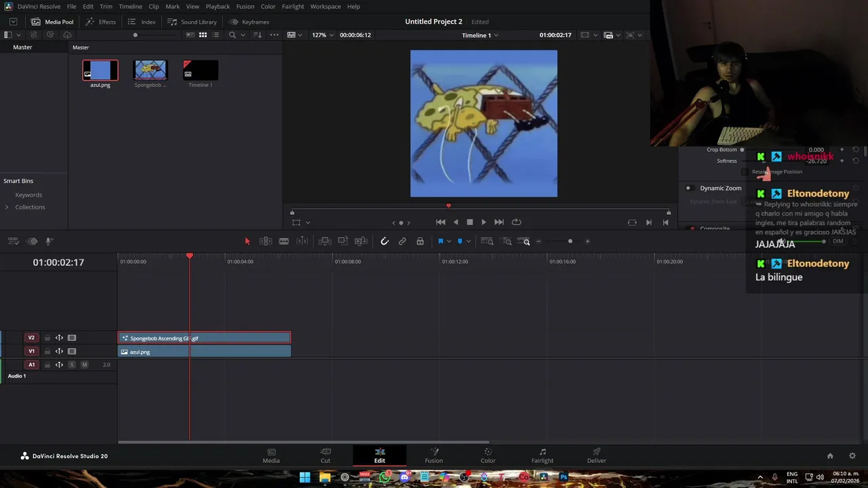This screenshot has width=868, height=488.
Task: Adjust the timeline zoom slider handle
Action: pos(570,241)
